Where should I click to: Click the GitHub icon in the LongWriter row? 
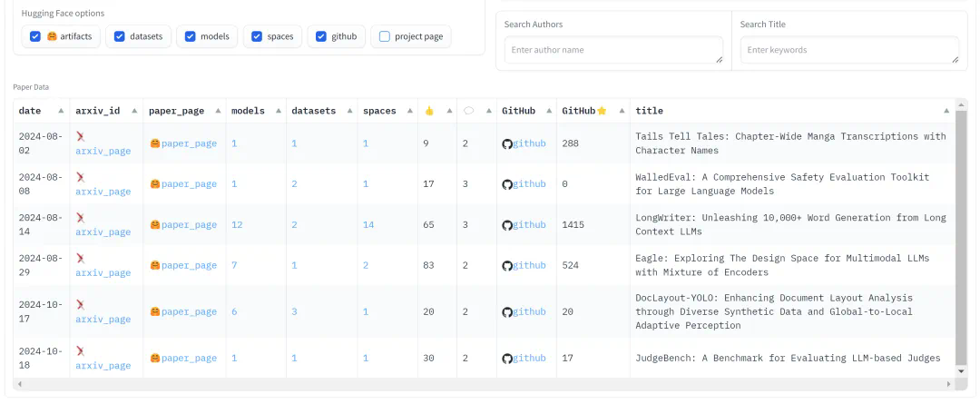coord(507,225)
